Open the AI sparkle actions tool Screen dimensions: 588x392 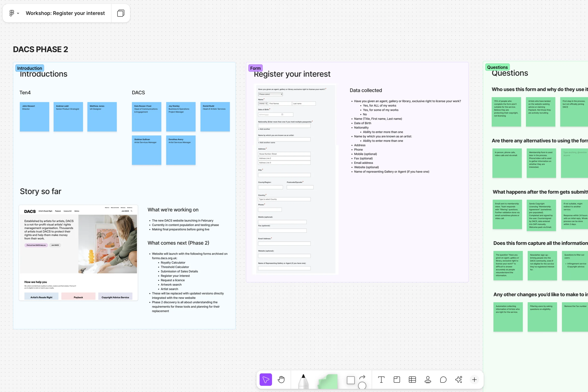pos(459,379)
